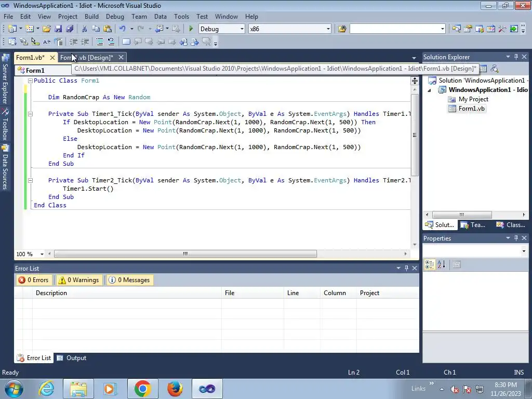The width and height of the screenshot is (532, 399).
Task: Open Google Chrome from the taskbar
Action: tap(142, 389)
